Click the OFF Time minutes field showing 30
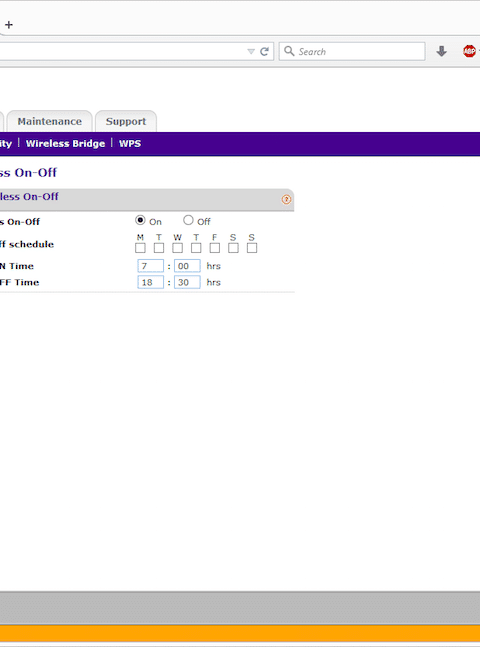The height and width of the screenshot is (647, 480). point(187,282)
